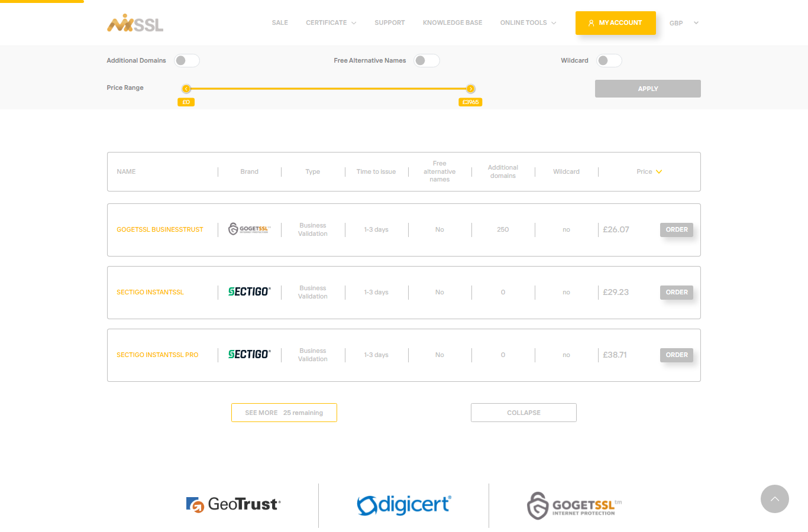Click the £0 min price label
808x532 pixels.
coord(186,102)
